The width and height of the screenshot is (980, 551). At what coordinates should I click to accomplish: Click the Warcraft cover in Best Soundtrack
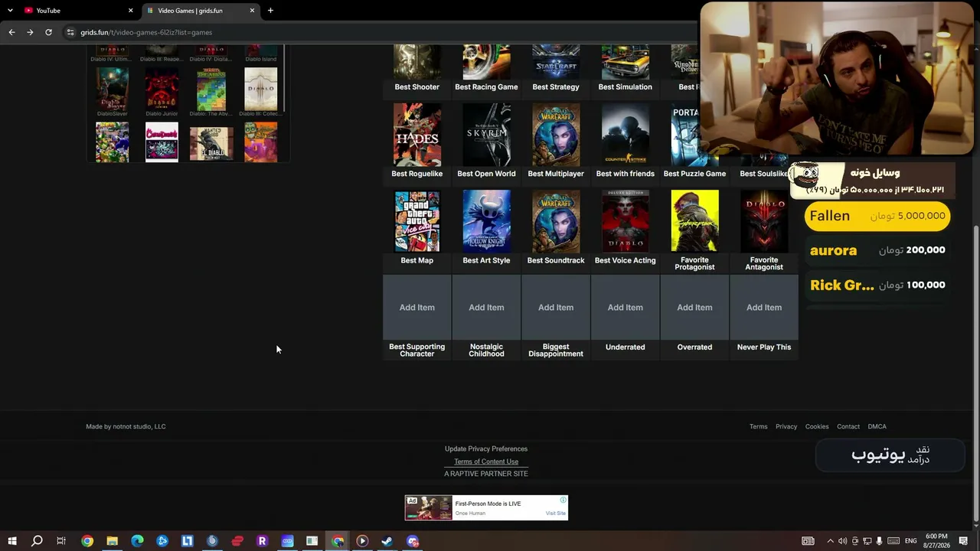[556, 221]
